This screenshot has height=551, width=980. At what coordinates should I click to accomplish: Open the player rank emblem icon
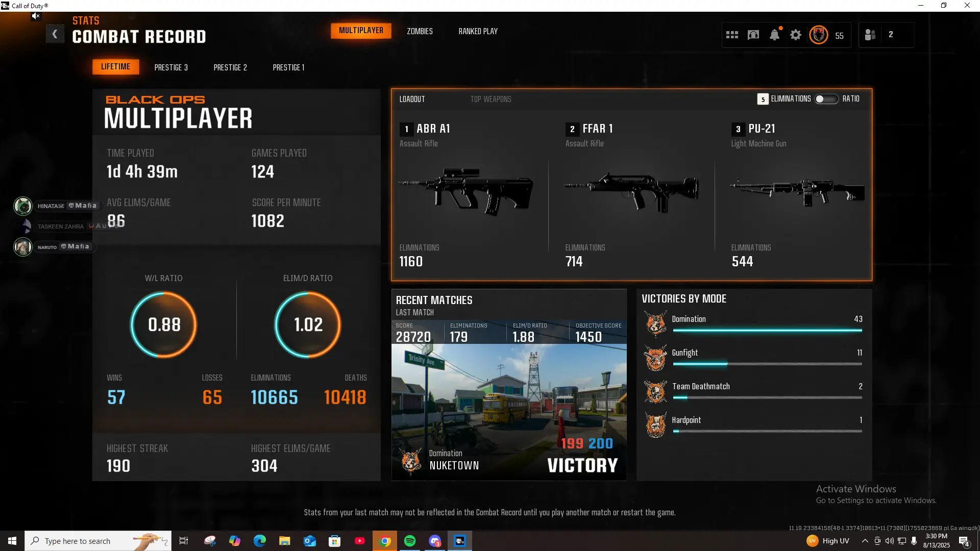(x=819, y=35)
